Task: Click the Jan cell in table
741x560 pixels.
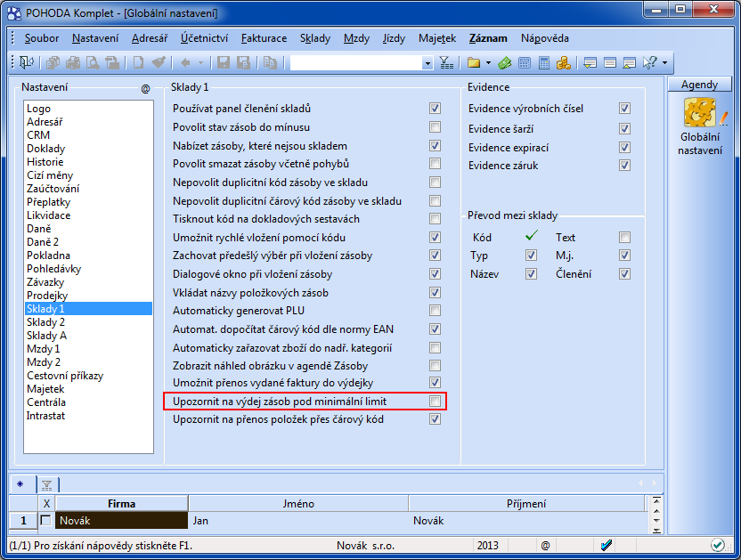Action: point(298,521)
